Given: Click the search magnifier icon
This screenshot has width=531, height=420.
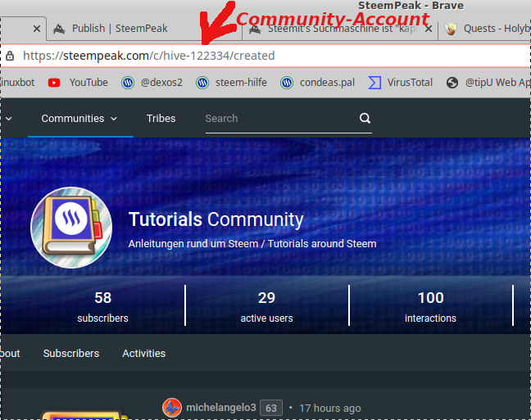Looking at the screenshot, I should click(x=365, y=119).
